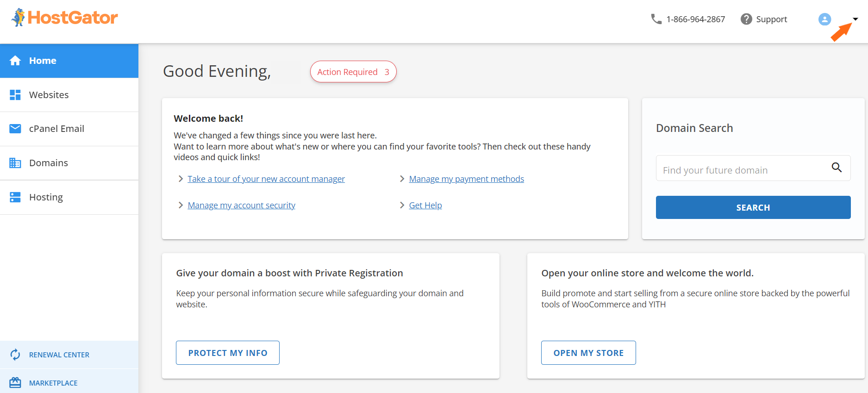
Task: Click the OPEN MY STORE button
Action: [x=588, y=353]
